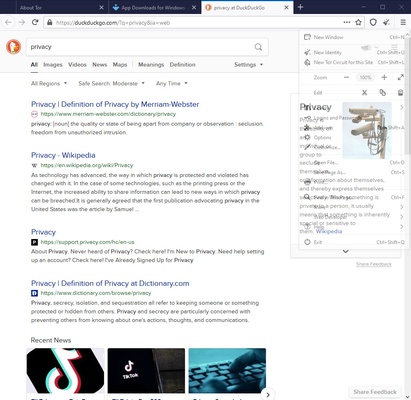This screenshot has height=400, width=411.
Task: Open the keyboard hand news thumbnail
Action: 227,371
